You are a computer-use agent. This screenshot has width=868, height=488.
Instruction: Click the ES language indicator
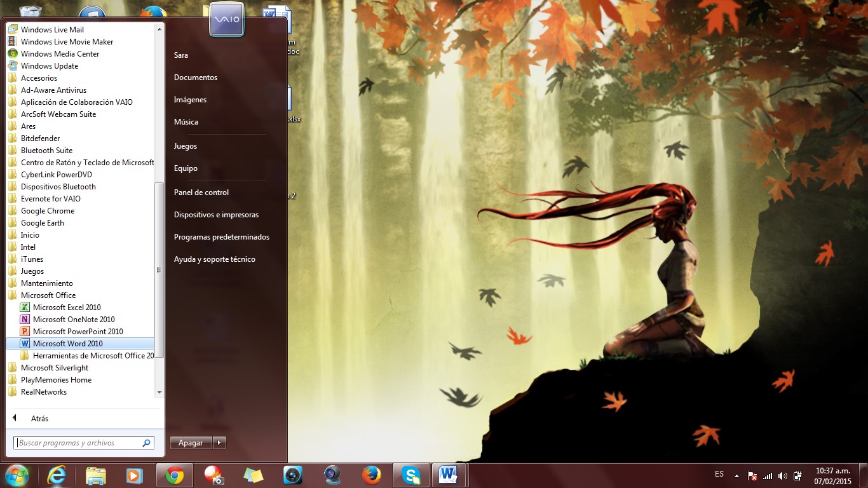(719, 474)
